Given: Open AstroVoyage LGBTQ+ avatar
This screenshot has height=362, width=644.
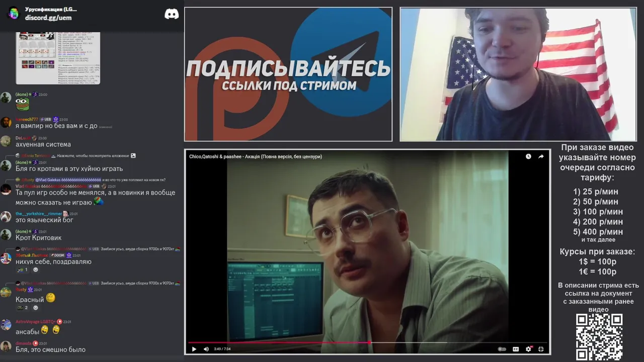Looking at the screenshot, I should pyautogui.click(x=6, y=325).
